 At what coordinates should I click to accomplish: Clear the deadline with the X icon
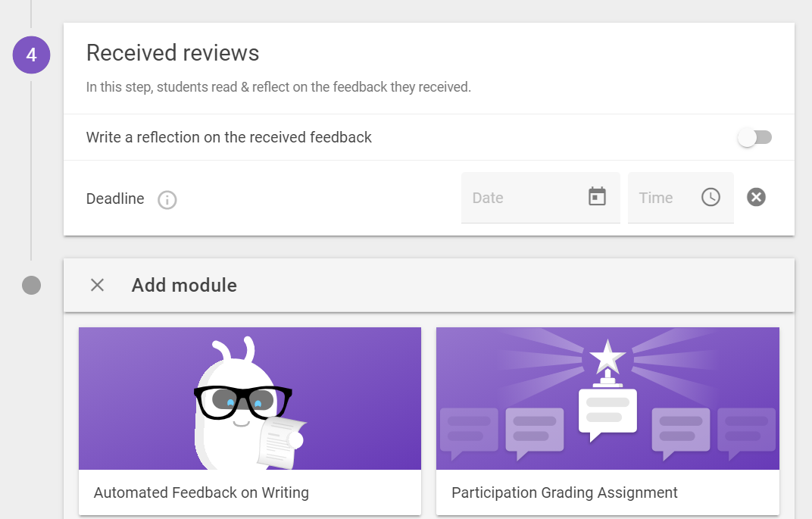coord(756,197)
